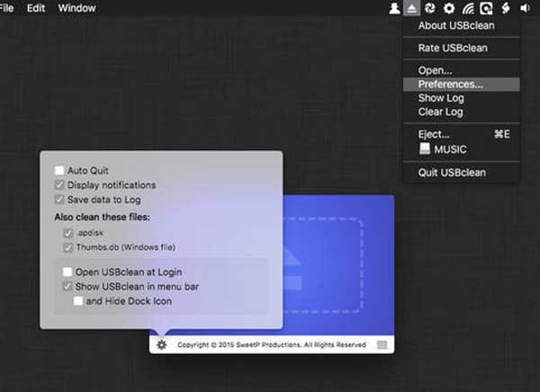Select Show Log menu item
Image resolution: width=540 pixels, height=392 pixels.
(462, 98)
